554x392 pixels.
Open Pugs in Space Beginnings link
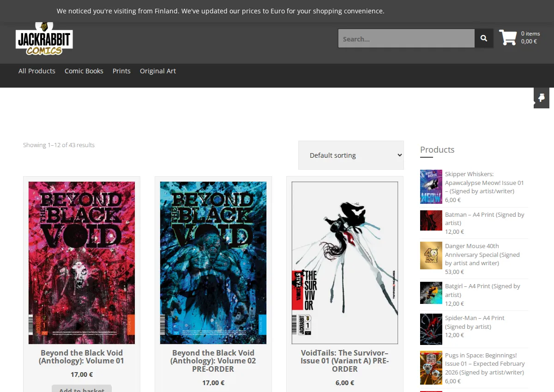pos(485,364)
